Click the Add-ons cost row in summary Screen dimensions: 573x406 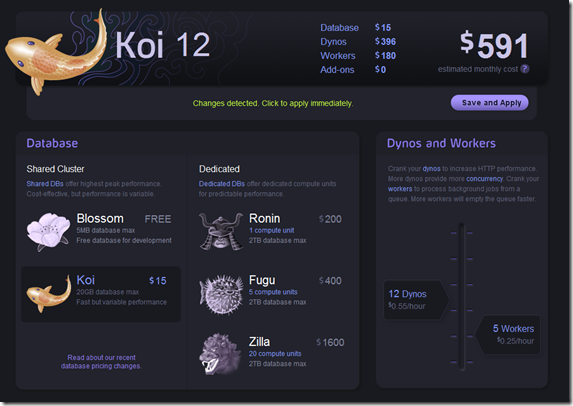click(x=353, y=69)
